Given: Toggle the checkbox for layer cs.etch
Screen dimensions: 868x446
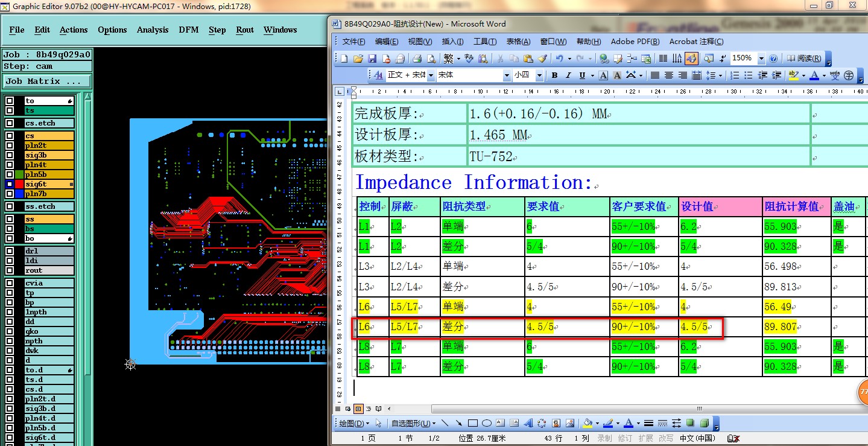Looking at the screenshot, I should coord(10,123).
